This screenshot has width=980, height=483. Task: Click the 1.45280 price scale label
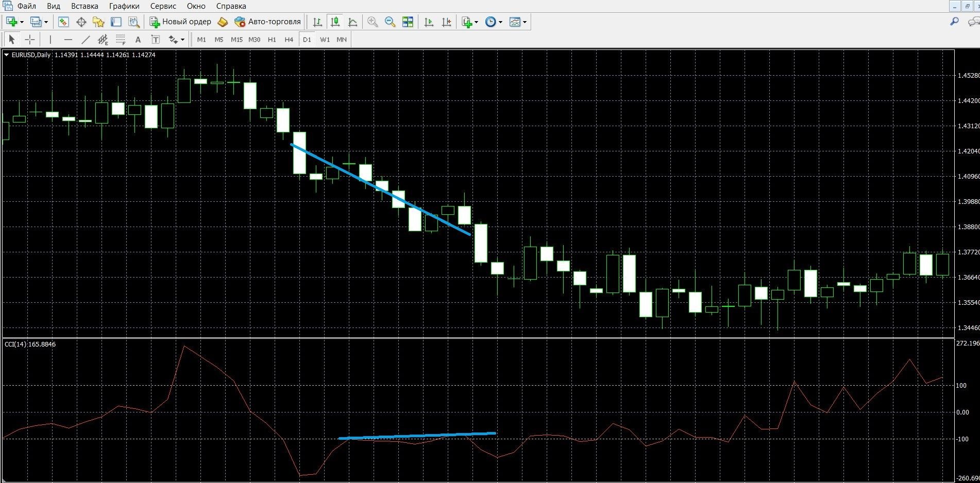point(968,75)
